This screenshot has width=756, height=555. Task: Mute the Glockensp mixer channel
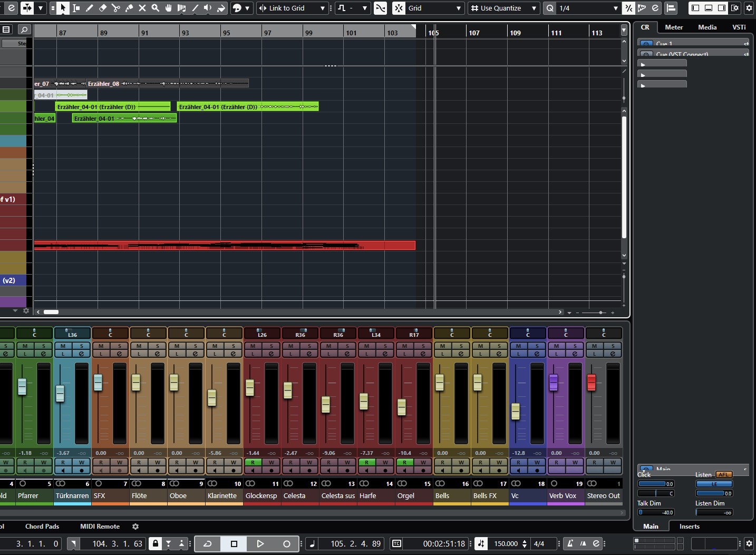253,346
